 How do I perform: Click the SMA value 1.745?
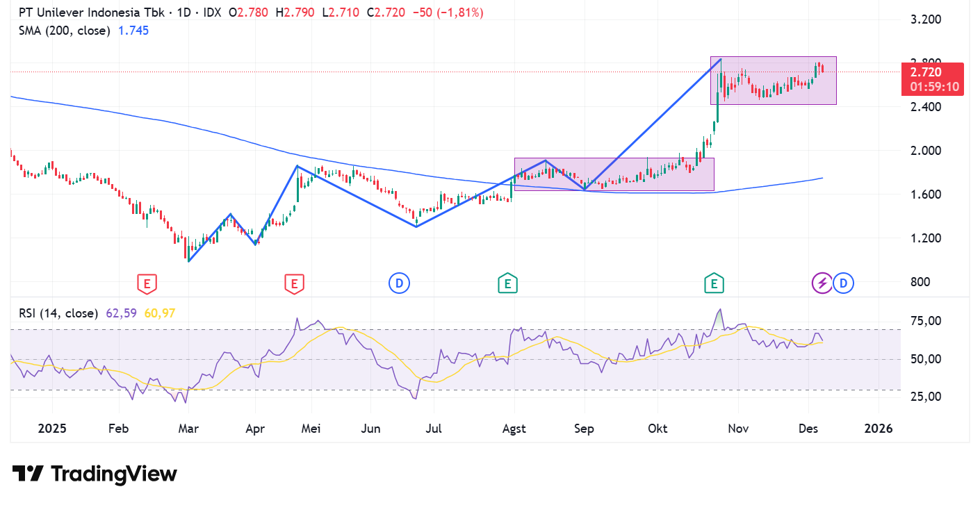[x=133, y=31]
